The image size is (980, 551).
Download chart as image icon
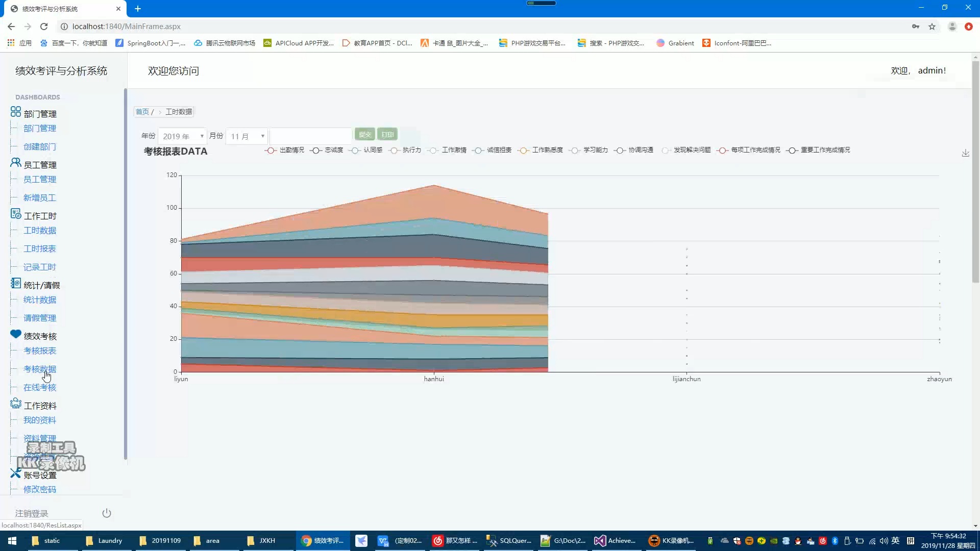pos(965,153)
